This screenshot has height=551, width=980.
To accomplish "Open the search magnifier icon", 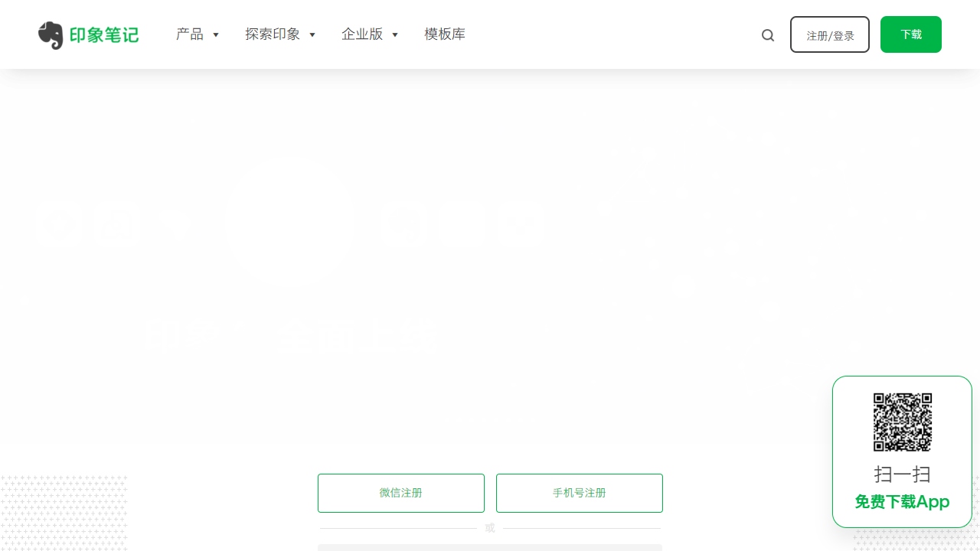I will 768,35.
